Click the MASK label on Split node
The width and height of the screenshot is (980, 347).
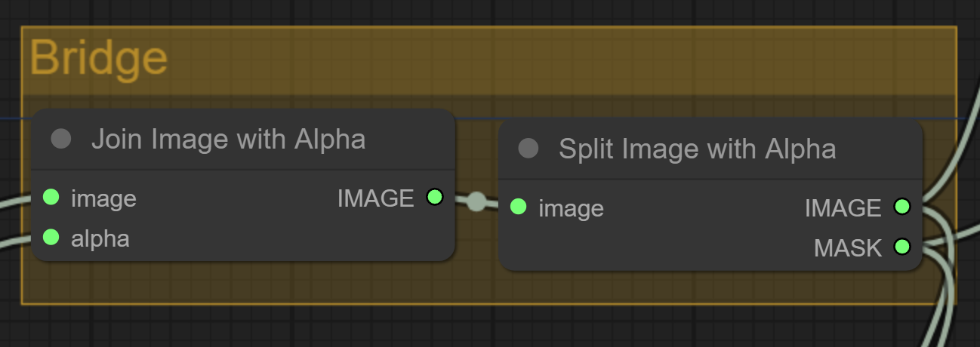847,247
